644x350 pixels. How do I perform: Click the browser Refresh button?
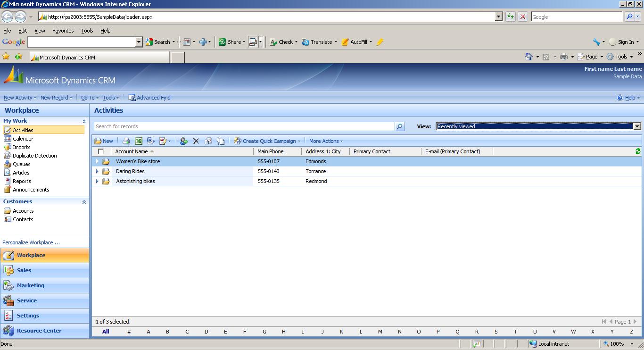point(511,17)
